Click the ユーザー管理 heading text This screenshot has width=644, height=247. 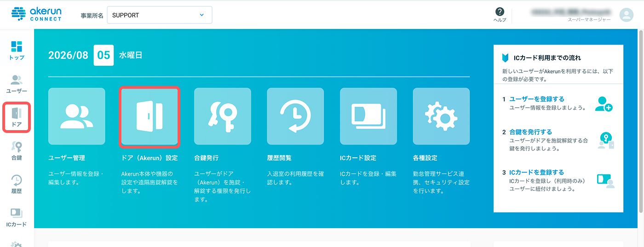(67, 158)
